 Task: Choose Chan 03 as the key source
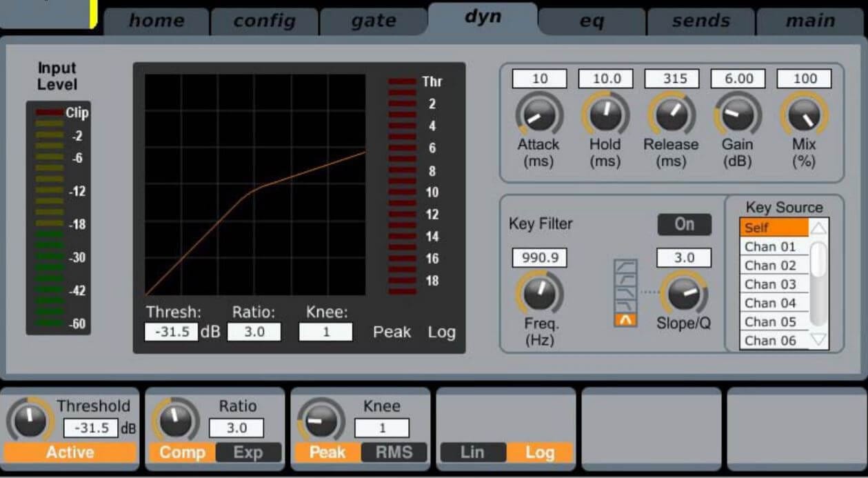point(770,284)
